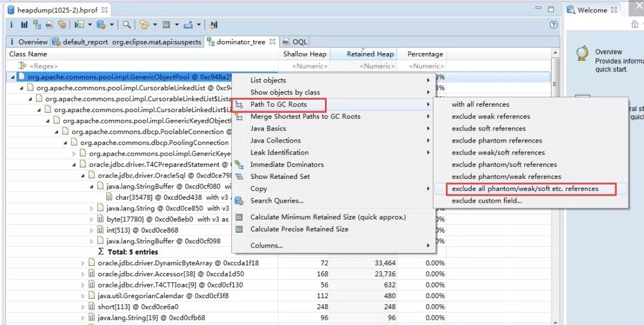Image resolution: width=644 pixels, height=325 pixels.
Task: Switch to the default_report suspects tab
Action: [127, 42]
